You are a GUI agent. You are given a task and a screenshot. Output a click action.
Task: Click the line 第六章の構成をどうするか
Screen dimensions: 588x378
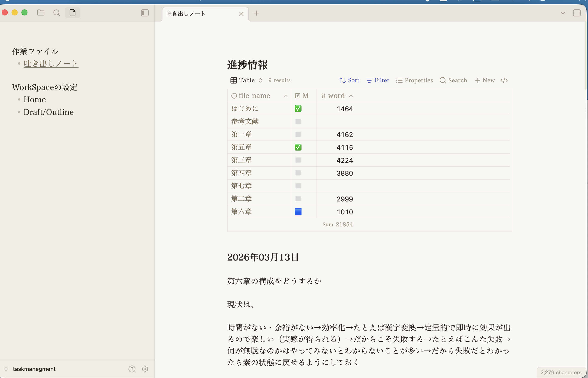coord(274,281)
